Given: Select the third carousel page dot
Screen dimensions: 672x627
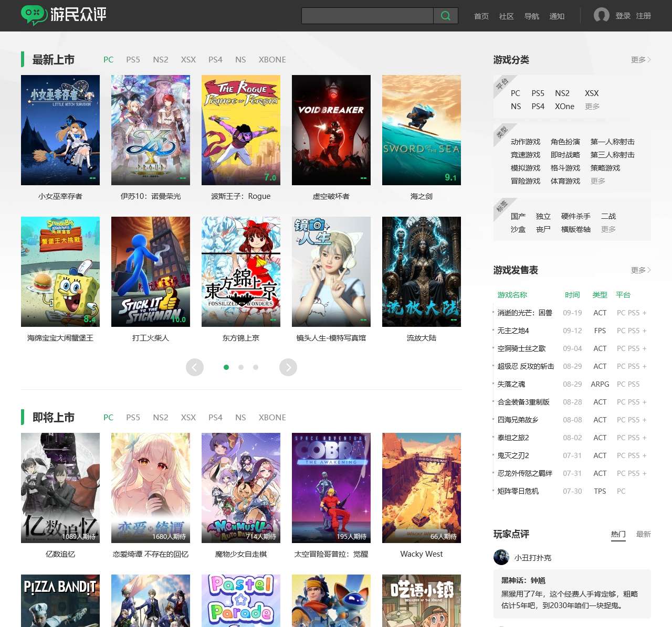Looking at the screenshot, I should (x=256, y=367).
